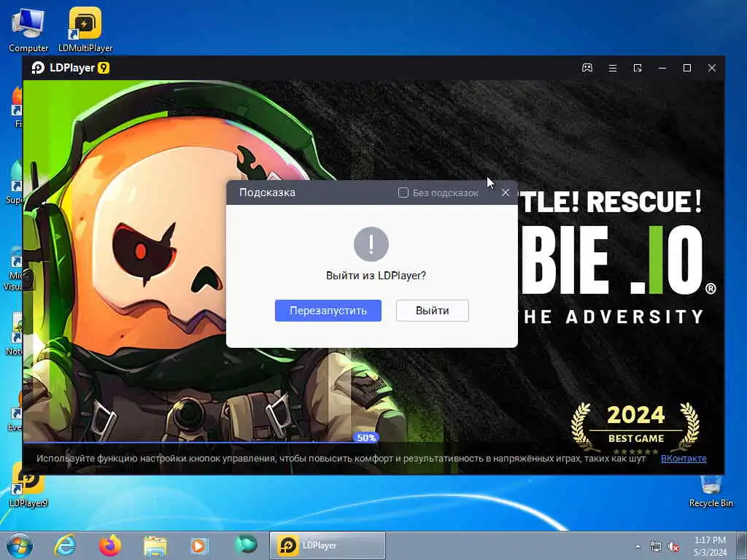
Task: Close the Подсказка dialog with X
Action: click(x=506, y=192)
